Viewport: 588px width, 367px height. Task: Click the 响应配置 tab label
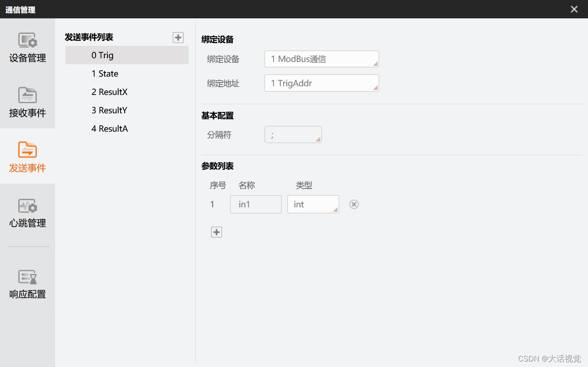click(28, 294)
